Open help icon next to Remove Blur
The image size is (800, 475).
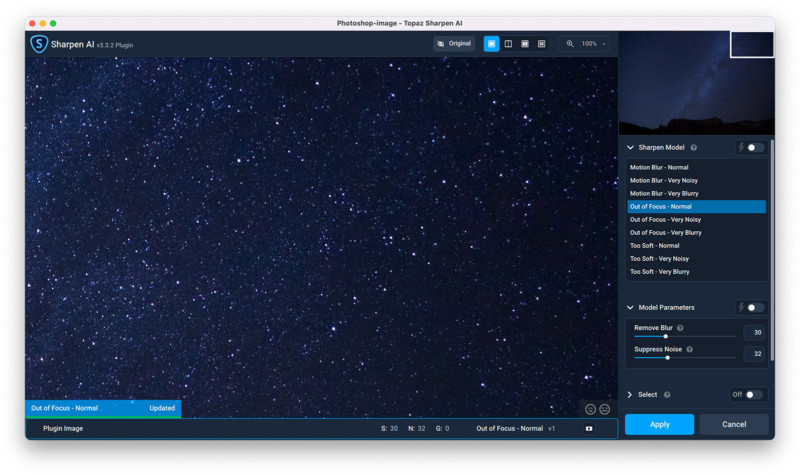point(680,328)
